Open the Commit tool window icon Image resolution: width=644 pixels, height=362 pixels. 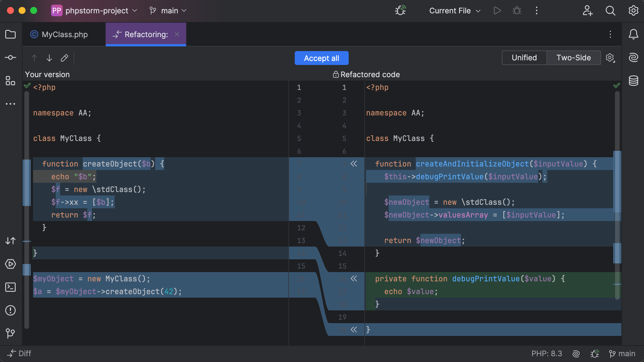(x=10, y=57)
